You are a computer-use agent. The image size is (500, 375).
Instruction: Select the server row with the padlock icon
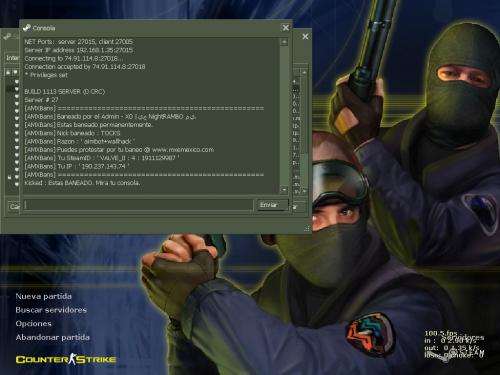coord(10,177)
